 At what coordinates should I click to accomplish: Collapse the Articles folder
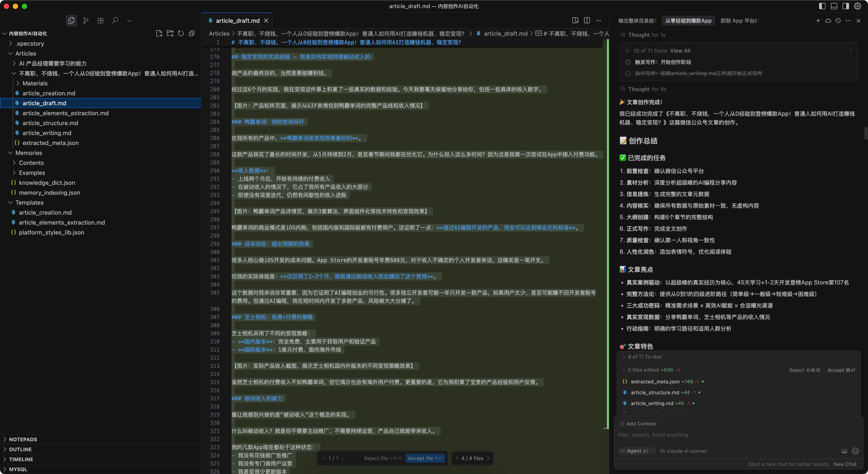tap(26, 53)
